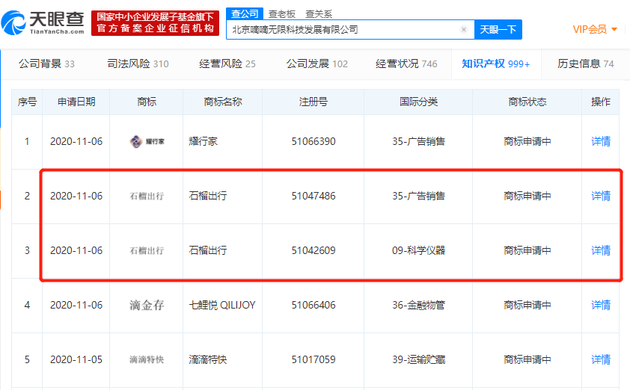
Task: Open the 公司发展 section tab
Action: tap(317, 63)
